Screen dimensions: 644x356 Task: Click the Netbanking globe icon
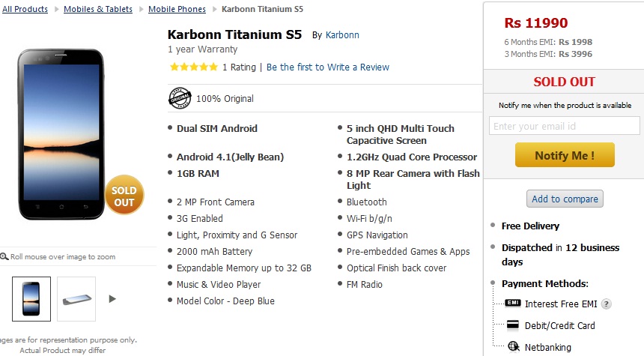[x=514, y=346]
